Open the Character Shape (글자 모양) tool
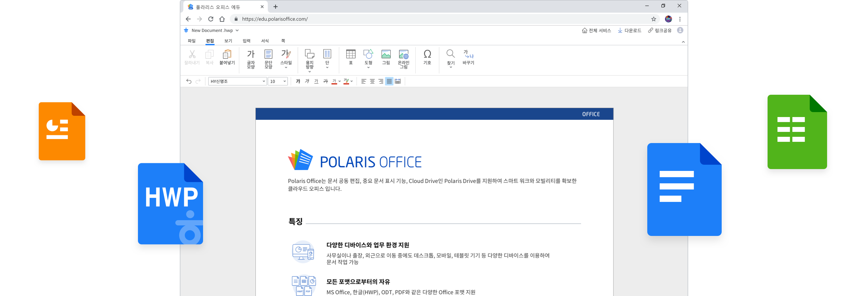The width and height of the screenshot is (868, 296). pos(251,59)
